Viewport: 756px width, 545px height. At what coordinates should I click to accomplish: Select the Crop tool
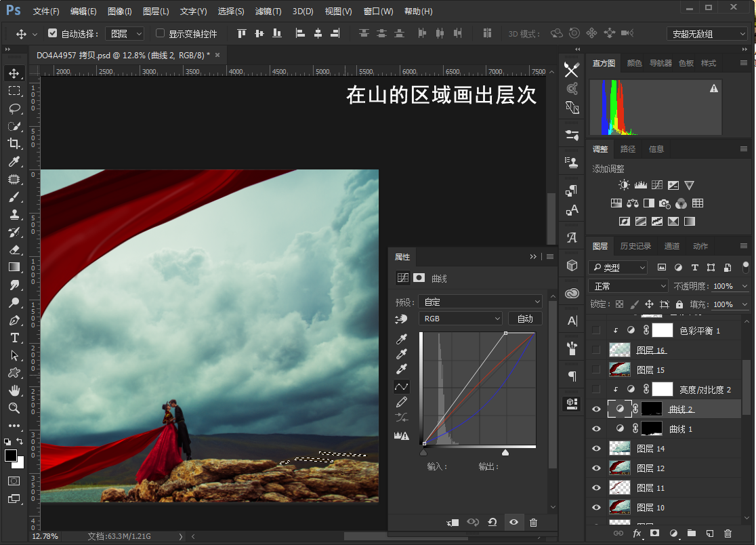coord(14,144)
